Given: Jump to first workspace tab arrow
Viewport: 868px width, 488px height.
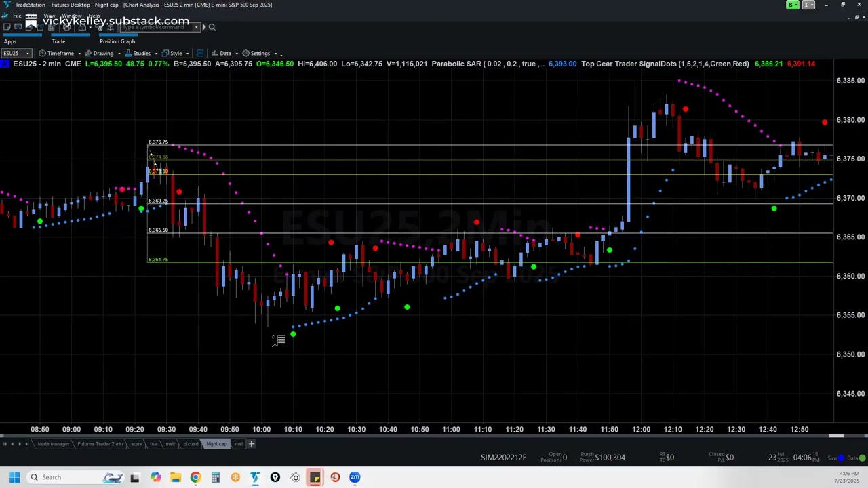Looking at the screenshot, I should [x=5, y=444].
